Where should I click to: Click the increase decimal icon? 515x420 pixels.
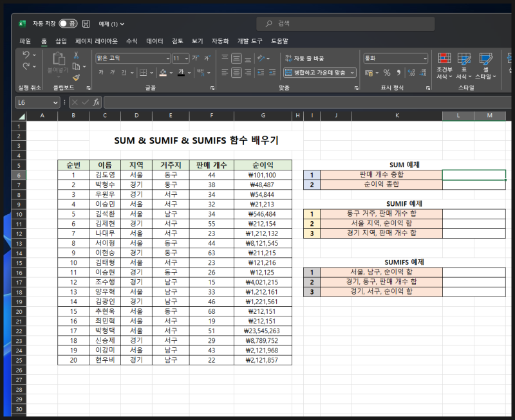point(411,73)
